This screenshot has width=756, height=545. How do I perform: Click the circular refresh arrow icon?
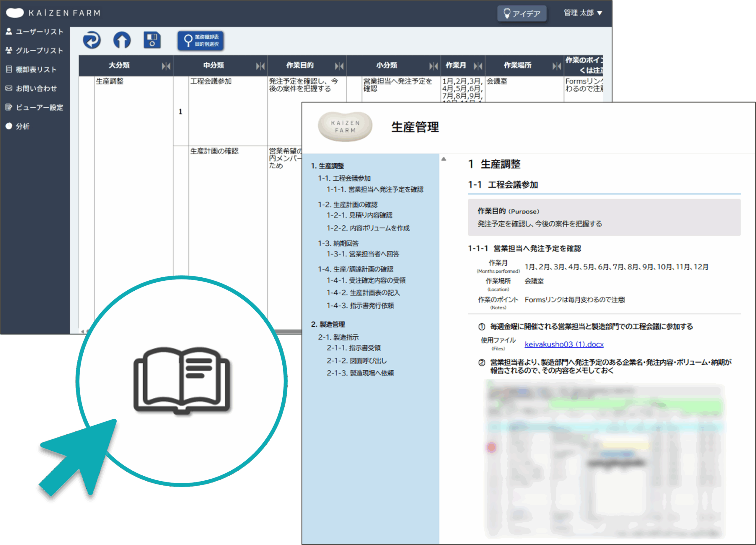92,40
